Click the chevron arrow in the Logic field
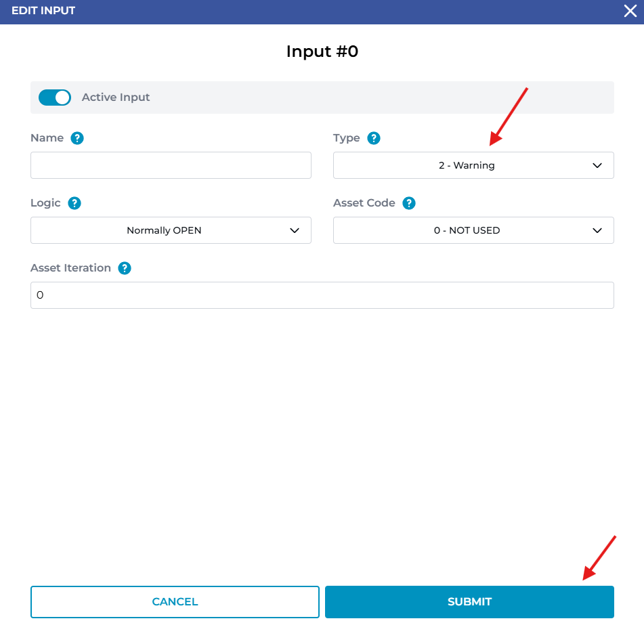This screenshot has width=644, height=644. [x=295, y=230]
